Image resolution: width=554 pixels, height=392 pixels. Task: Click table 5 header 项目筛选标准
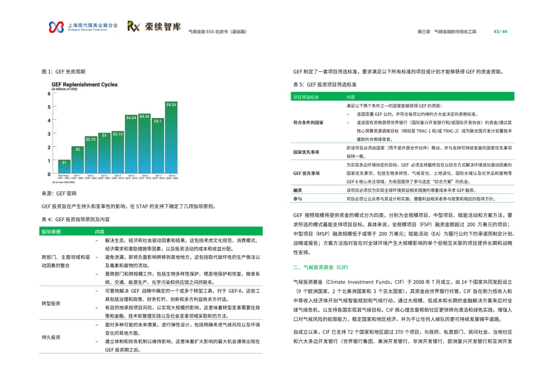pos(306,97)
